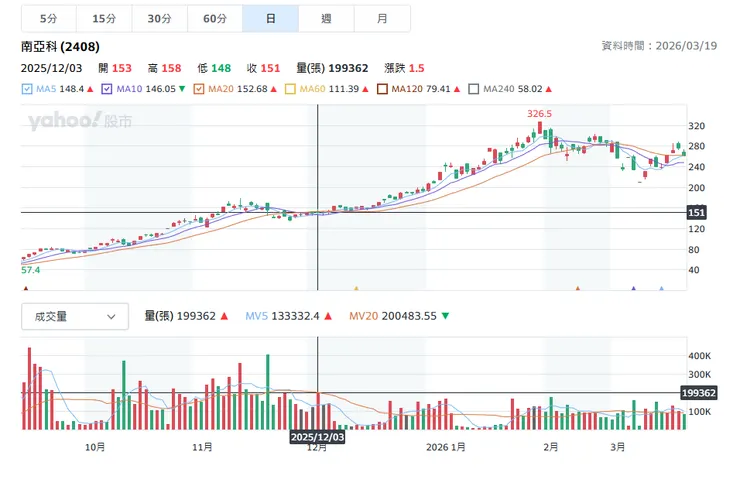This screenshot has width=740, height=479.
Task: Click the 量(張) 199362 header volume value
Action: click(332, 68)
